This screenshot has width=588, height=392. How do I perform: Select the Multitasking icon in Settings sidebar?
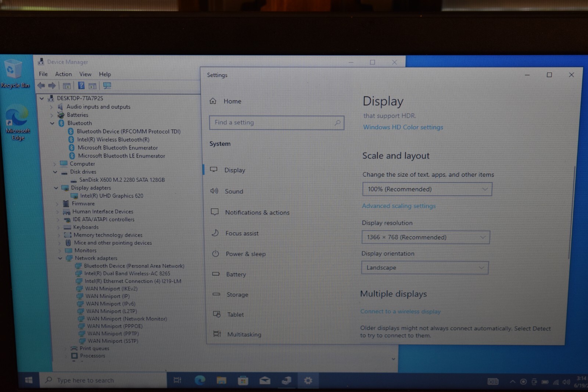point(217,334)
